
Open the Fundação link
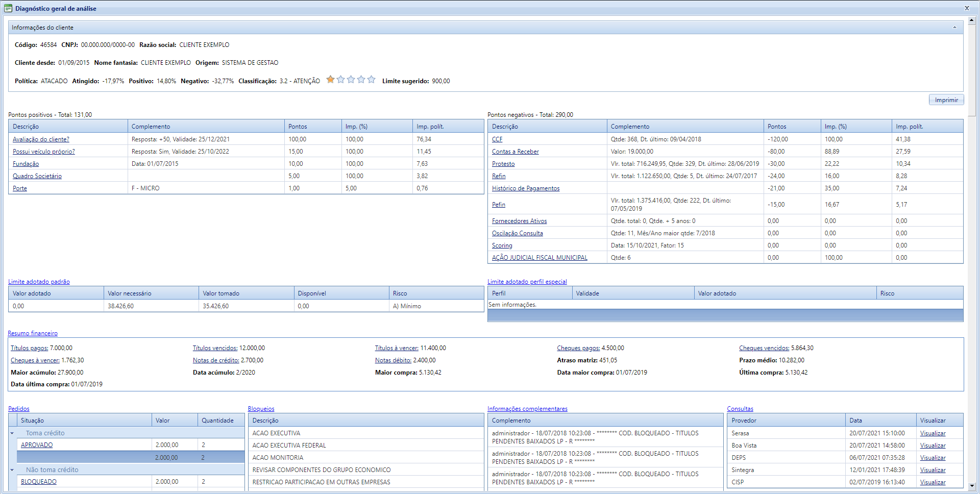[26, 164]
